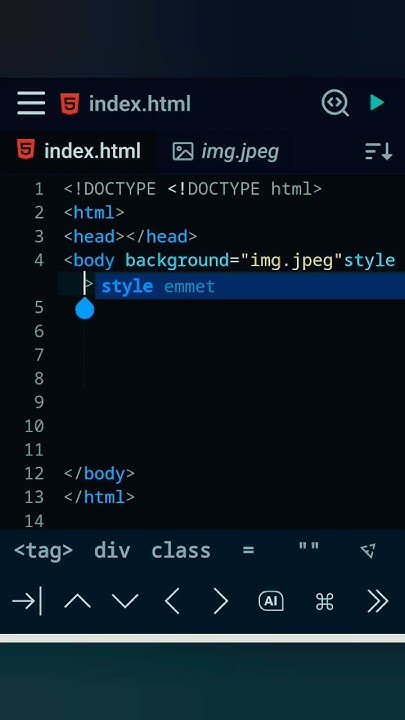This screenshot has height=720, width=405.
Task: Click the background attribute in body tag
Action: pos(177,261)
